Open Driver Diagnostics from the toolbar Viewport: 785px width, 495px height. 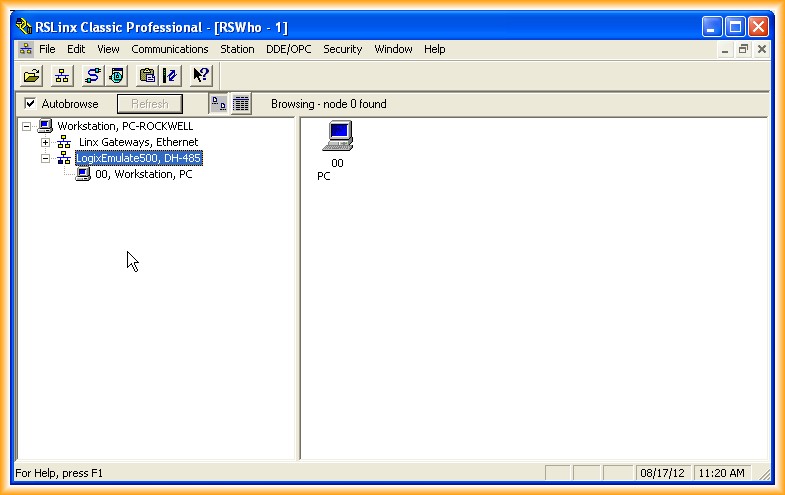pyautogui.click(x=117, y=75)
